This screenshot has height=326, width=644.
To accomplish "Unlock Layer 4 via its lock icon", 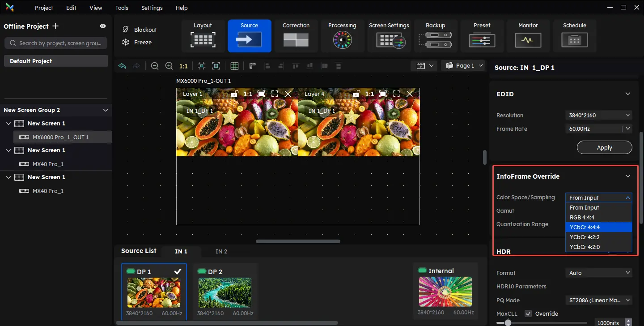I will tap(356, 94).
